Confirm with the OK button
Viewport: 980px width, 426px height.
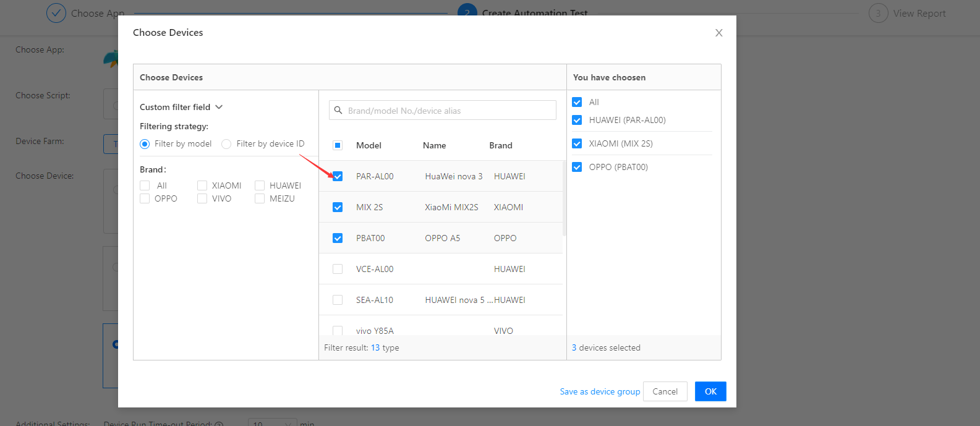710,391
